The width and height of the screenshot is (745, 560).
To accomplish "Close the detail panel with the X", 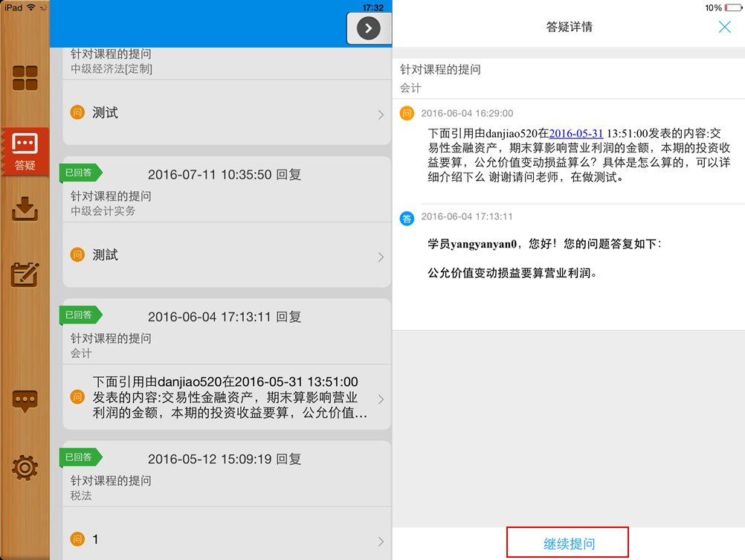I will point(723,27).
